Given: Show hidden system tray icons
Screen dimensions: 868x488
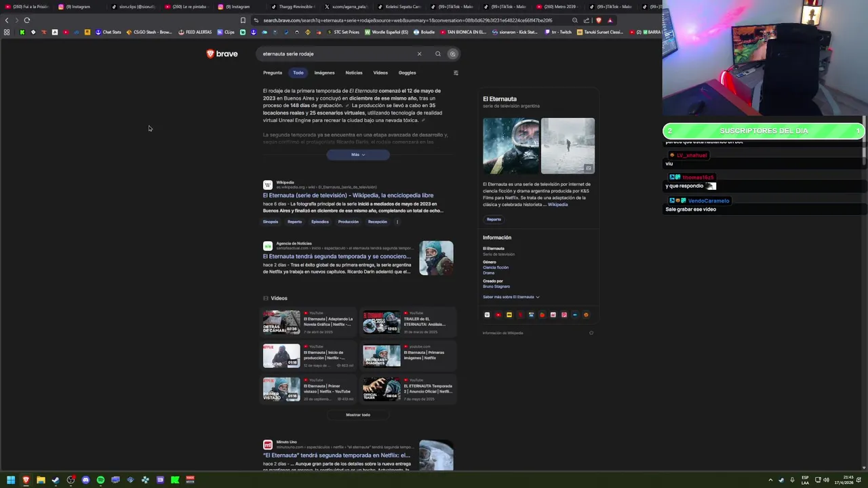Looking at the screenshot, I should [770, 480].
